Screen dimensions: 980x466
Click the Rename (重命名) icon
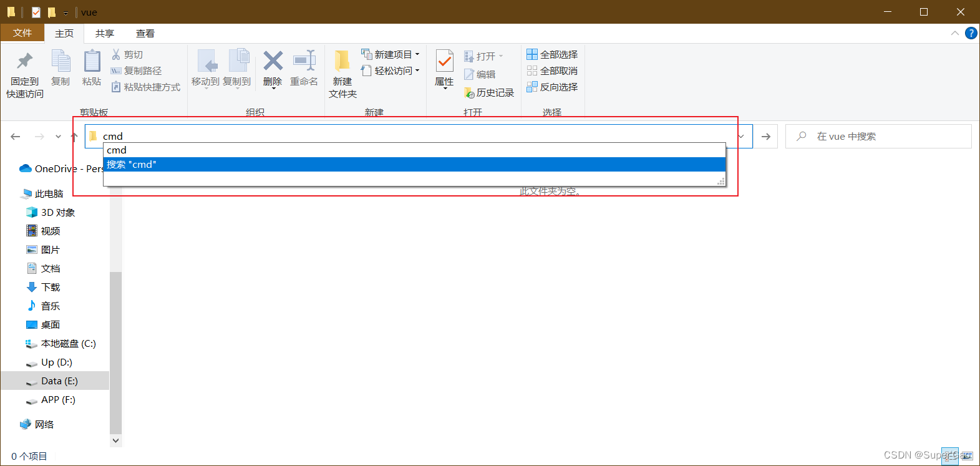point(304,61)
